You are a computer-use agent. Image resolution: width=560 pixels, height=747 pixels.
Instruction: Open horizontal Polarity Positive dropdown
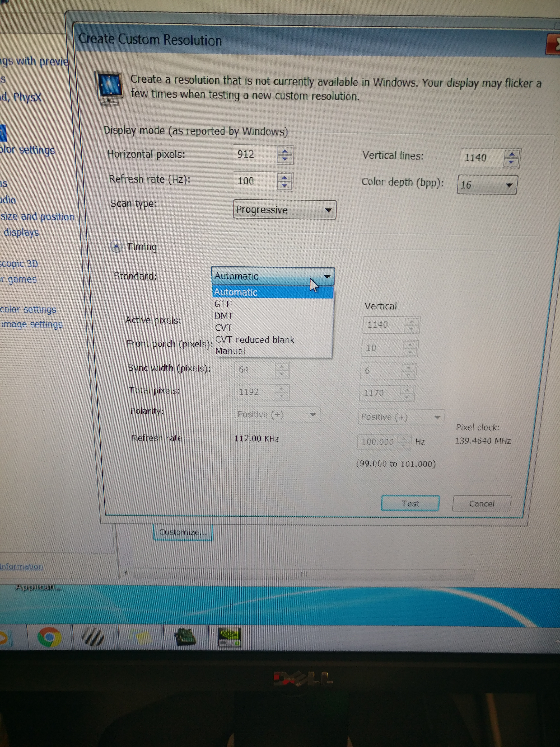click(277, 414)
